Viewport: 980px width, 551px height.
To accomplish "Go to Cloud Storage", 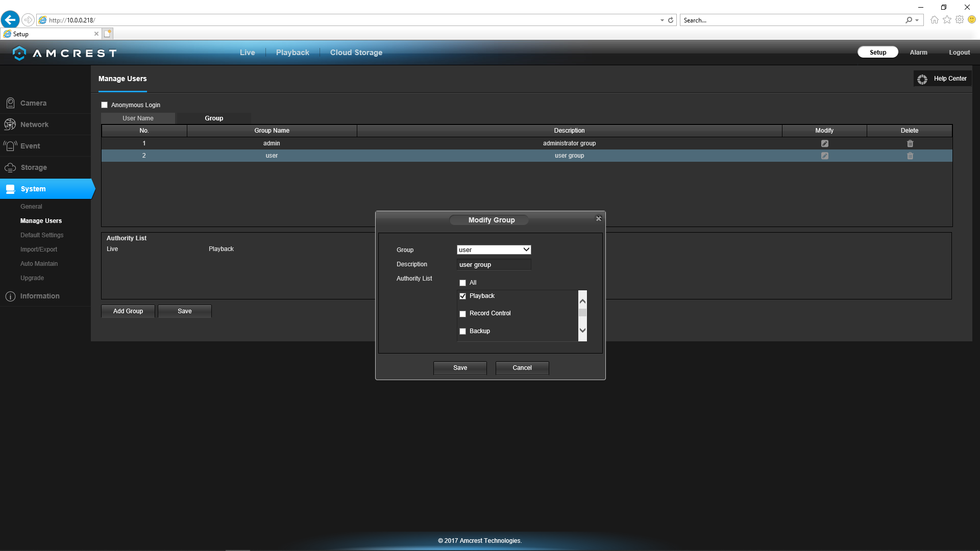I will click(356, 53).
